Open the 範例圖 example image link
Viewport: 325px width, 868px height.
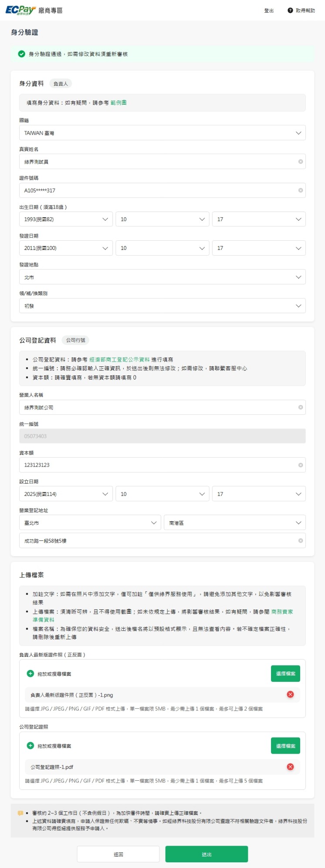click(x=118, y=103)
